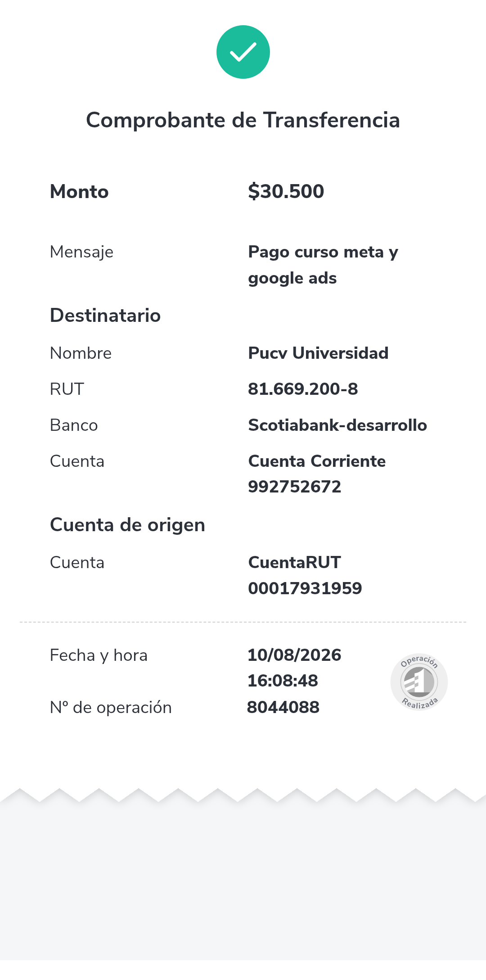Tap the message text Pago curso meta y google ads
Screen dimensions: 486x980
point(323,265)
